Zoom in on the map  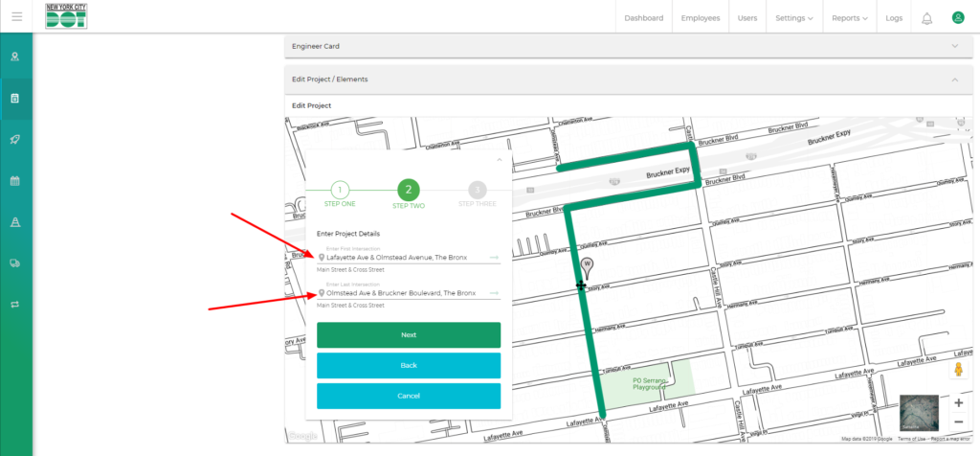958,403
